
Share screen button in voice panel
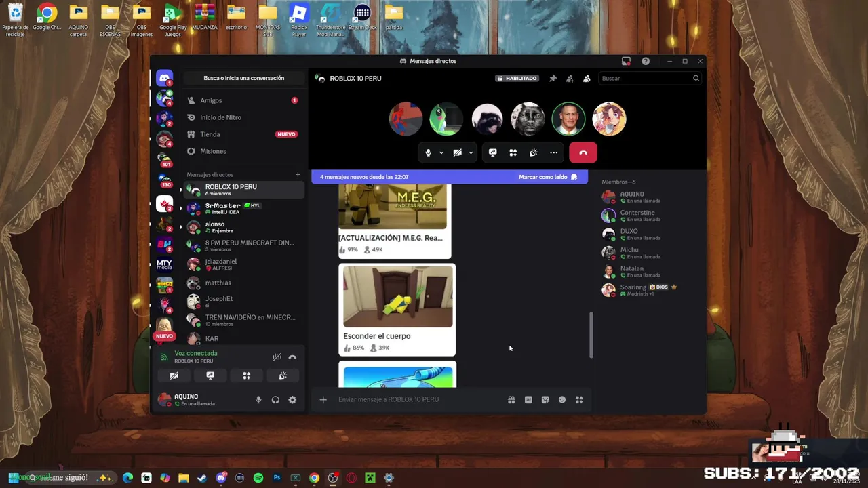point(210,375)
